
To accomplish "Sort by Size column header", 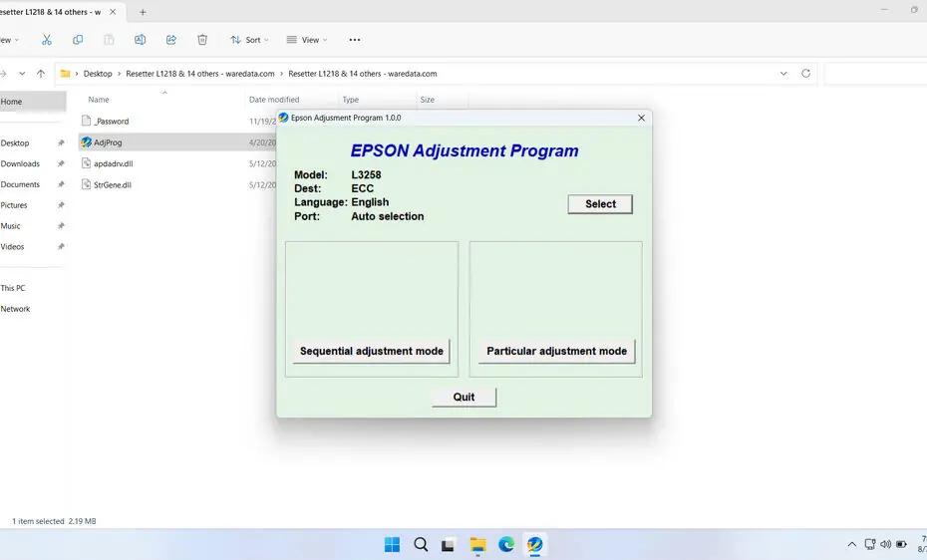I will click(x=427, y=100).
